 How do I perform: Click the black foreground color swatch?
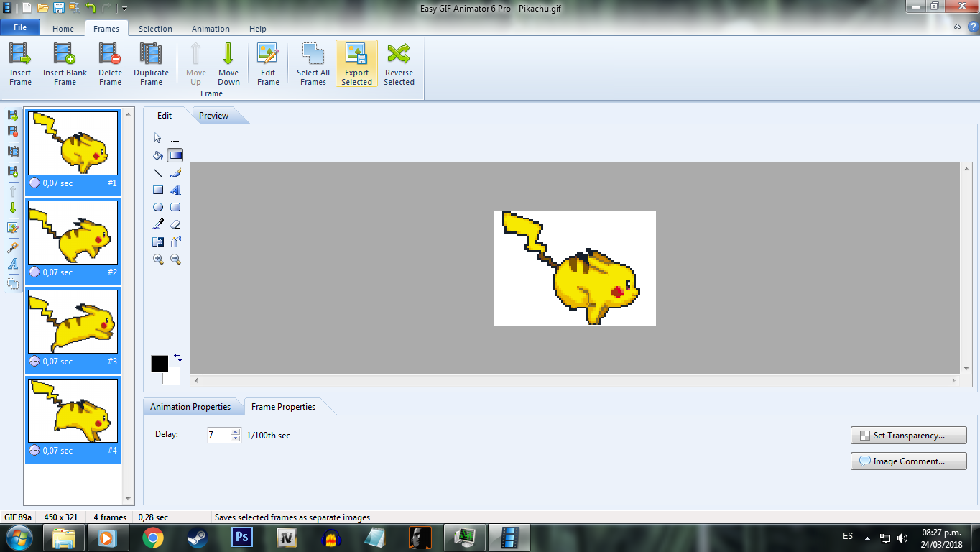point(159,363)
